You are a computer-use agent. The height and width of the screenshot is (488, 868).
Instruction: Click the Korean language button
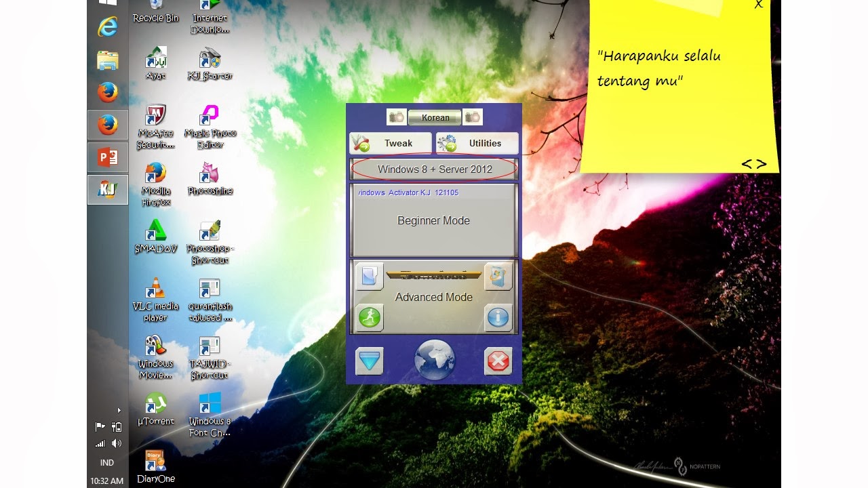pos(435,117)
